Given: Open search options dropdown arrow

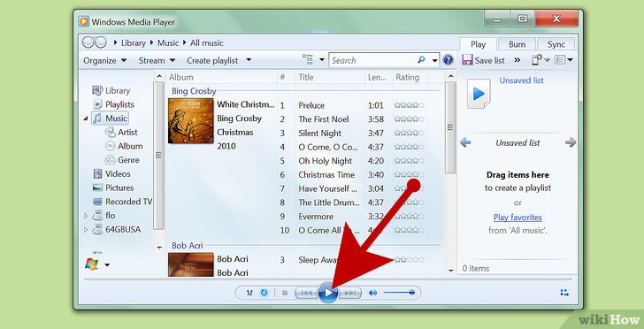Looking at the screenshot, I should click(x=434, y=61).
